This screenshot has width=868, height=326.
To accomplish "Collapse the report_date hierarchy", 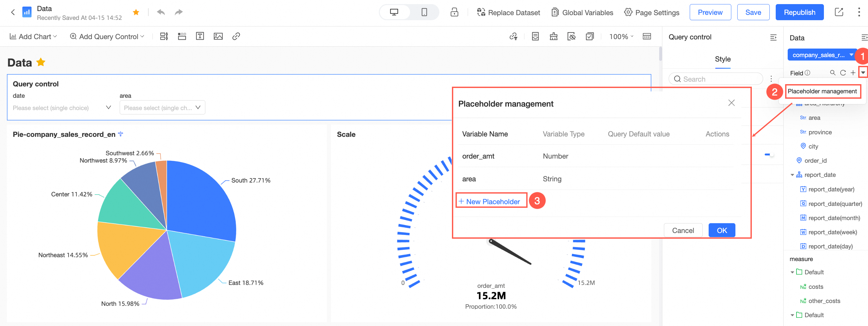I will [792, 175].
